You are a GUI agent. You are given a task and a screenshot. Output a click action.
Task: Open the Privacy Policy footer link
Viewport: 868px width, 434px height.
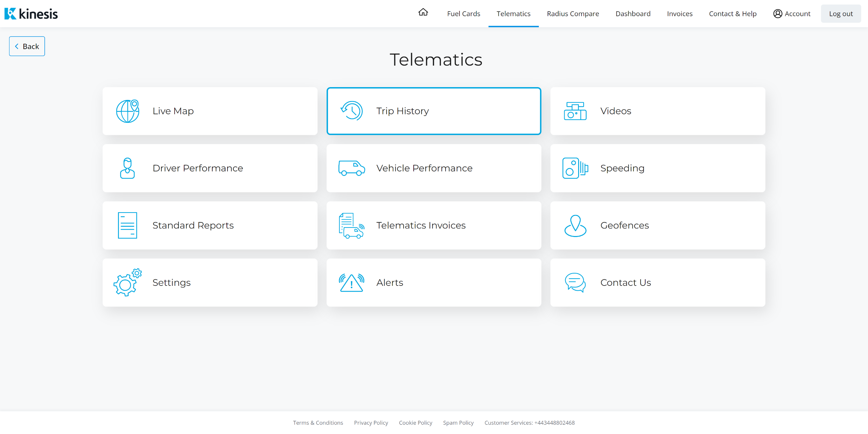point(371,423)
